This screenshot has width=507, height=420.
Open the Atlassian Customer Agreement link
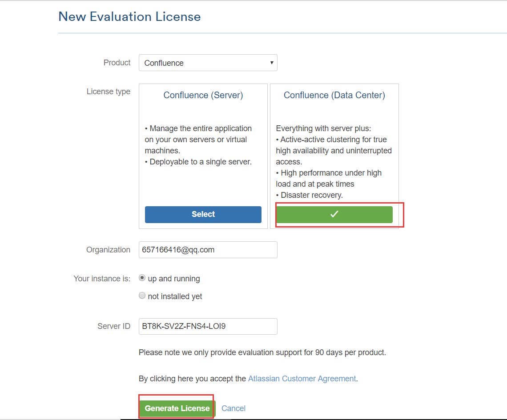click(302, 379)
